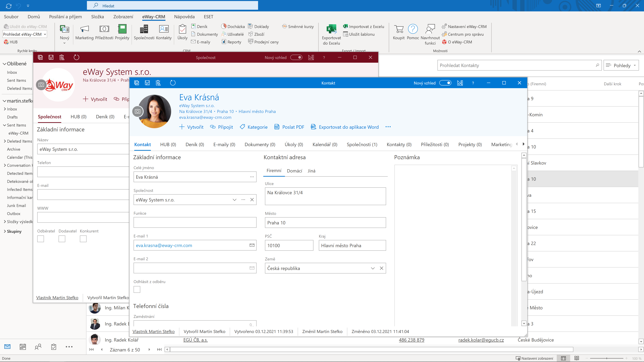Check Konkurent checkbox in Společnost
Screen dimensions: 644x362
tap(83, 239)
